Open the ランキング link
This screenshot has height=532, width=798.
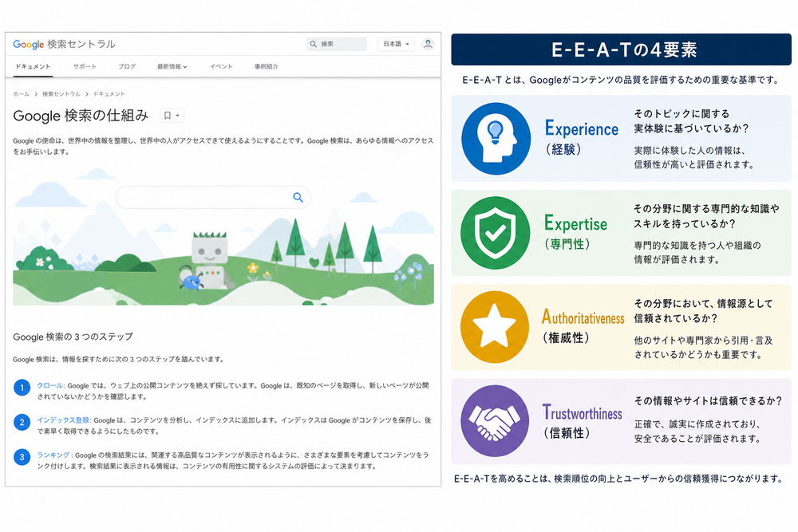click(x=53, y=455)
